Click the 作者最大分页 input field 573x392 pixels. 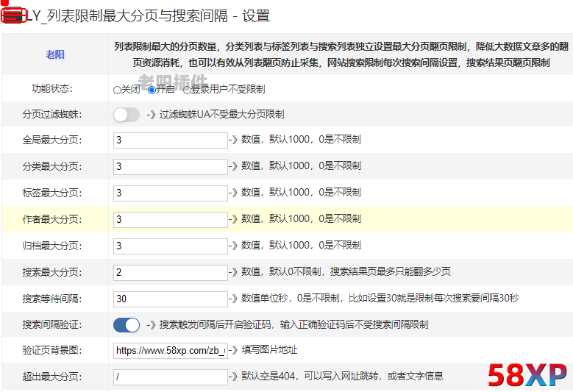click(171, 220)
